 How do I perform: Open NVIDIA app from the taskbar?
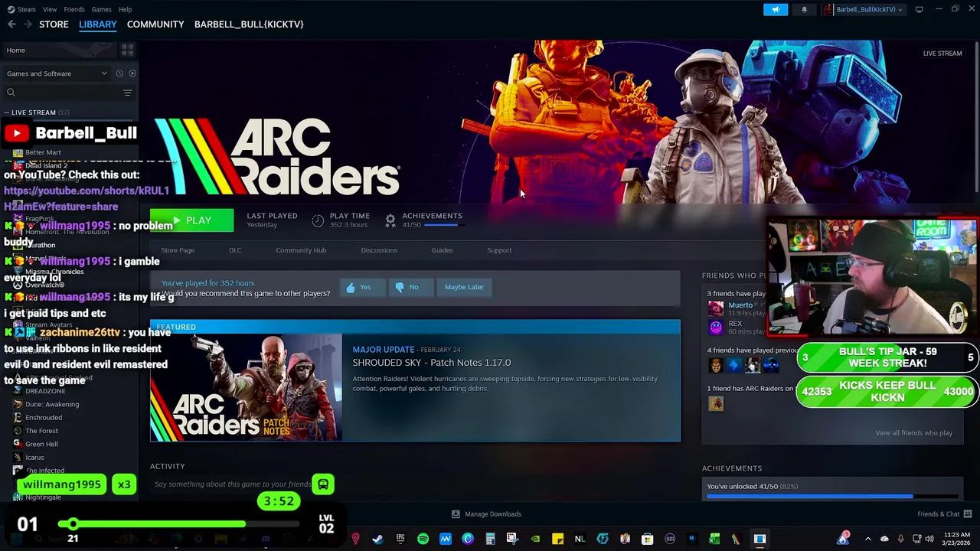pos(535,539)
